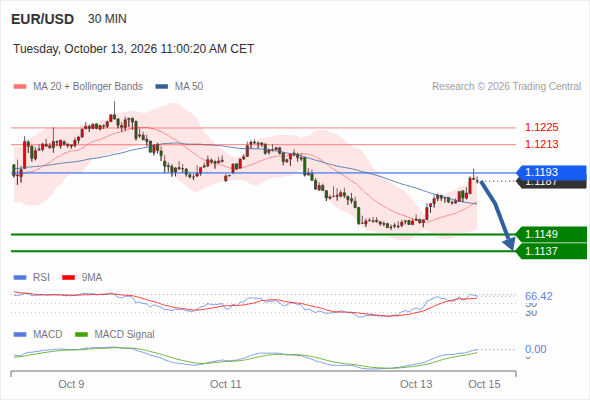The width and height of the screenshot is (590, 400).
Task: Click the green 1.1149 support price tag
Action: point(551,234)
